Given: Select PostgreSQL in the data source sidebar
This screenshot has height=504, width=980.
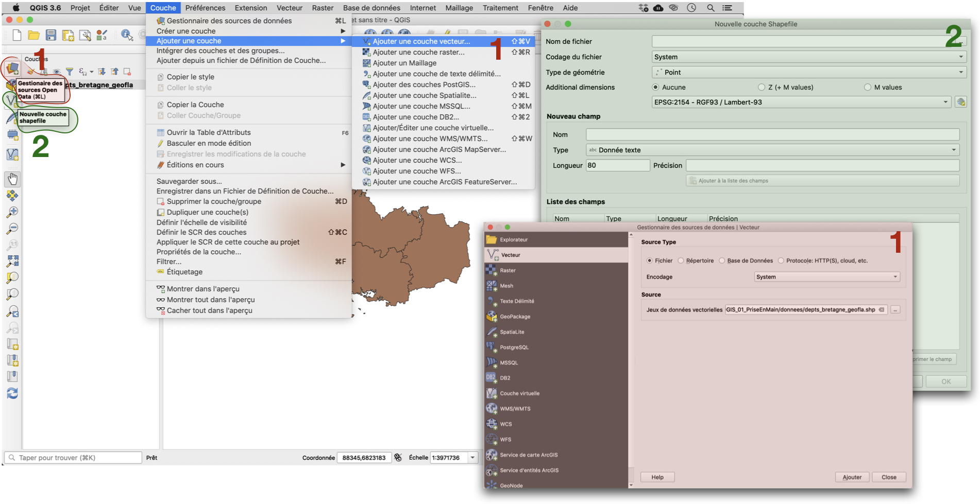Looking at the screenshot, I should pos(514,347).
